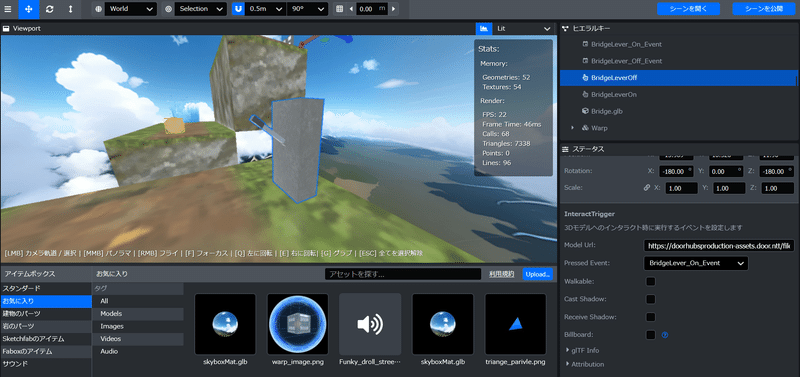Image resolution: width=800 pixels, height=377 pixels.
Task: Select the translate move tool
Action: pyautogui.click(x=29, y=9)
